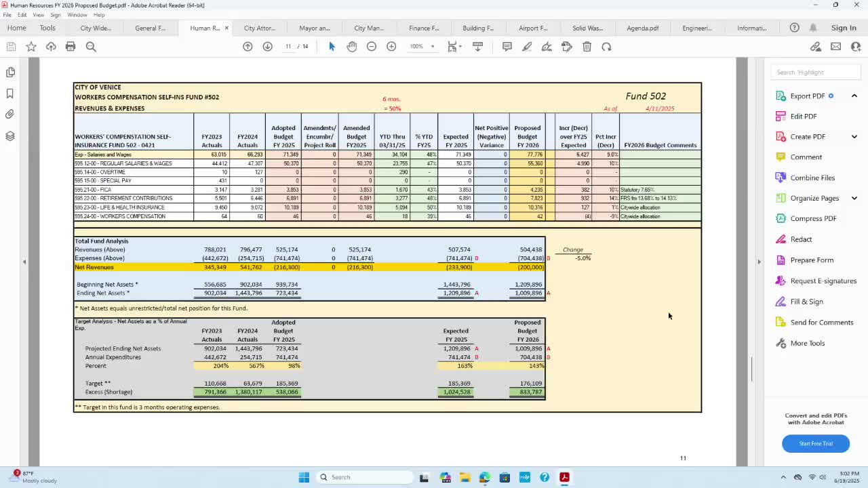Share link icon in toolbar
The width and height of the screenshot is (868, 488).
pos(816,46)
